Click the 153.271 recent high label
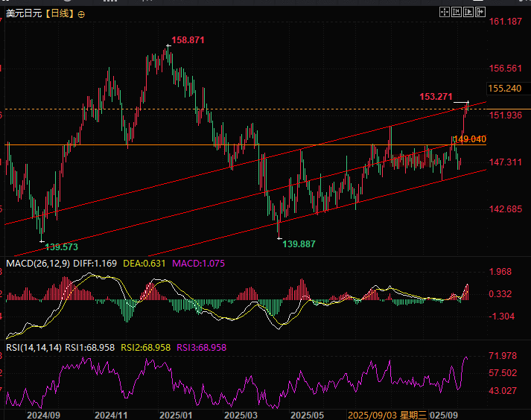Viewport: 531px width, 420px height. [x=436, y=97]
